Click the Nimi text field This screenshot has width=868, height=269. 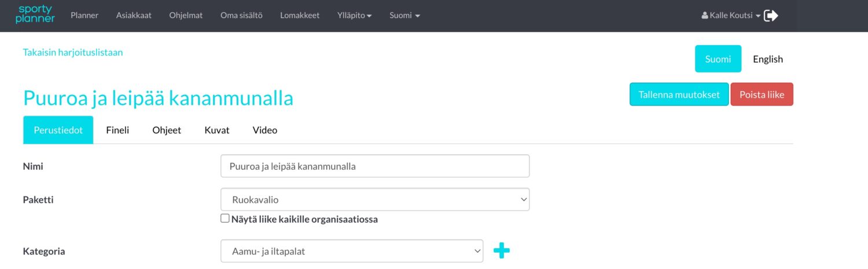[x=374, y=166]
